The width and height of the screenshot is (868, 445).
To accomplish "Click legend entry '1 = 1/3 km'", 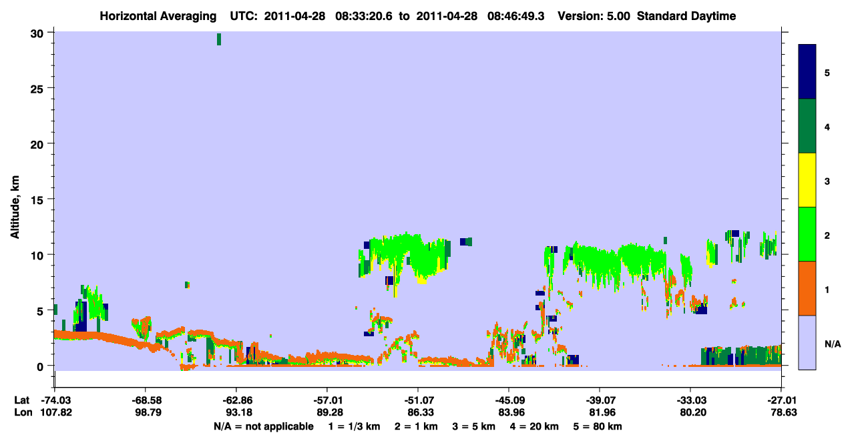I will point(355,426).
